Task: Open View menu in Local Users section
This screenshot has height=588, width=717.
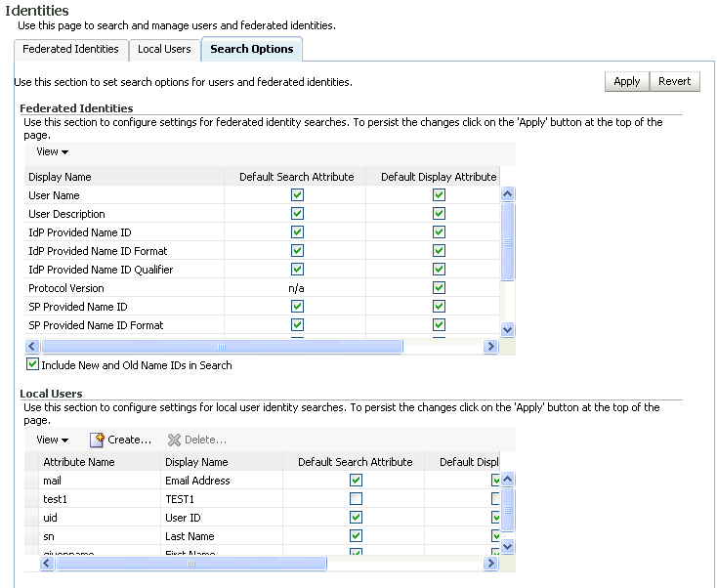Action: [52, 440]
